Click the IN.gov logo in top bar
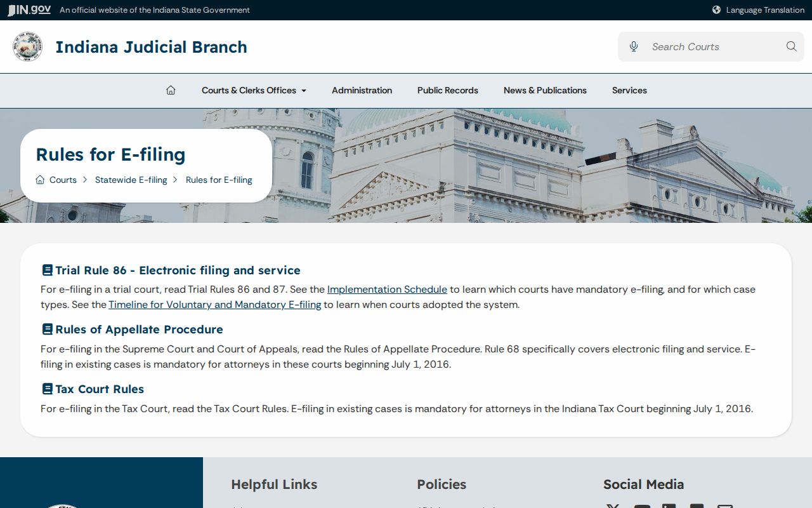The image size is (812, 508). pyautogui.click(x=29, y=10)
